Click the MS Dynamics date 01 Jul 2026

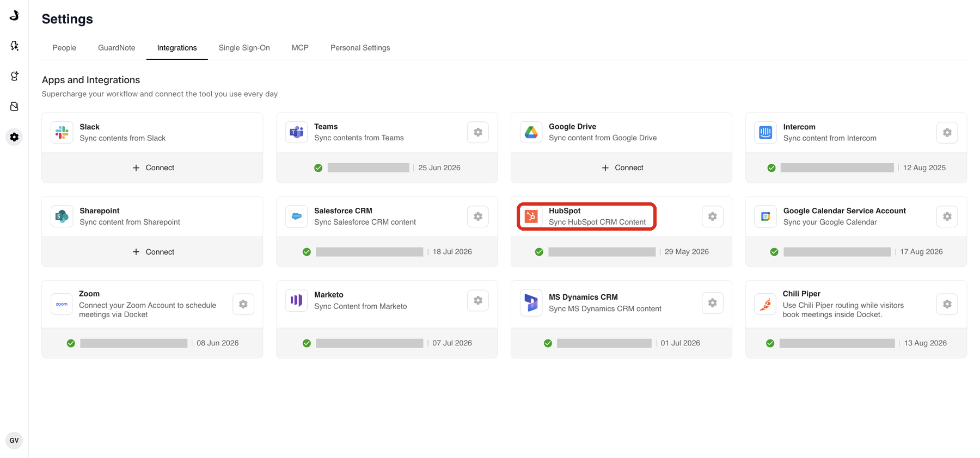pos(681,343)
